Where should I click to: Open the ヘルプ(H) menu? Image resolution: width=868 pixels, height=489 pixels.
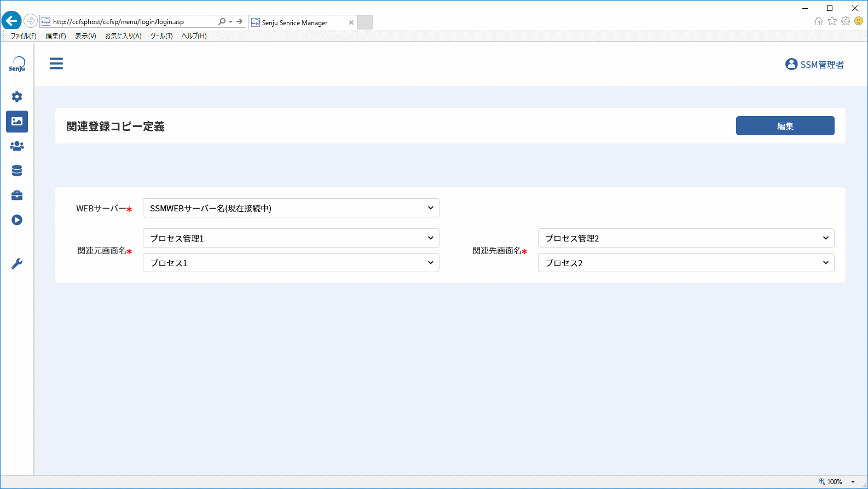point(194,36)
